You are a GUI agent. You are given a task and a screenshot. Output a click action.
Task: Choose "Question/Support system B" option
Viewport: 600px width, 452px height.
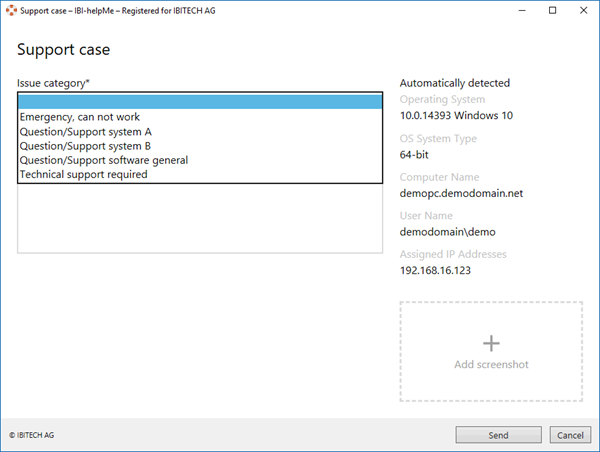(200, 146)
